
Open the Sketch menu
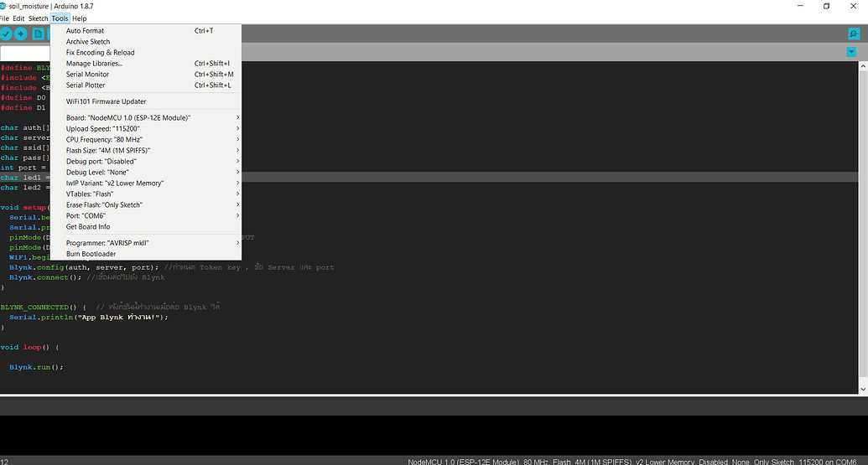pyautogui.click(x=38, y=18)
